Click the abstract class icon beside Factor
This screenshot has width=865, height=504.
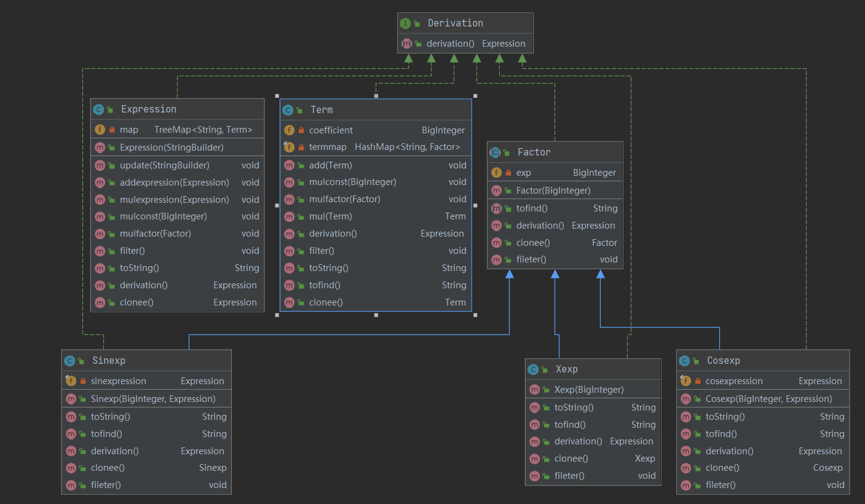[496, 152]
